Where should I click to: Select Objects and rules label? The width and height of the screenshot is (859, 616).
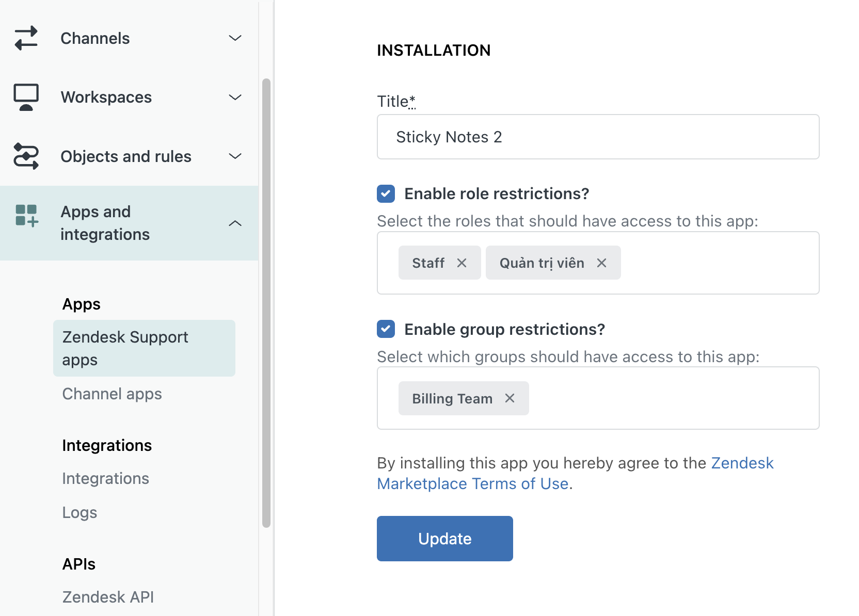[x=126, y=156]
